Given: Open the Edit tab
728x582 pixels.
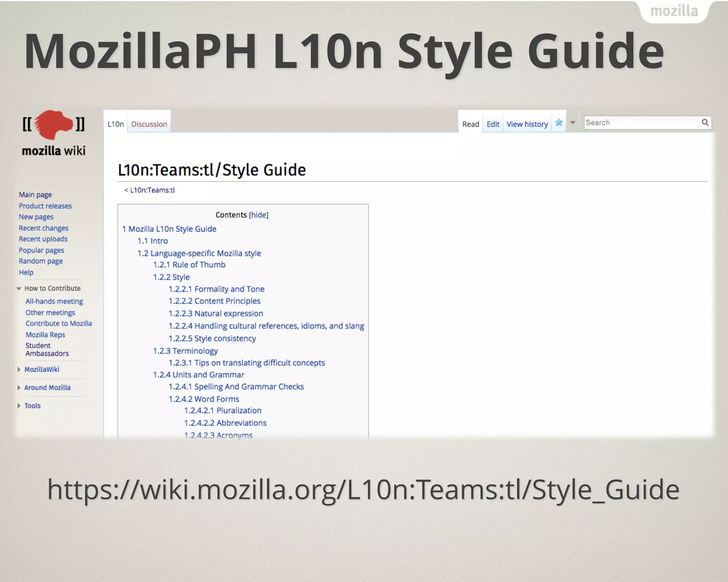Looking at the screenshot, I should click(493, 124).
